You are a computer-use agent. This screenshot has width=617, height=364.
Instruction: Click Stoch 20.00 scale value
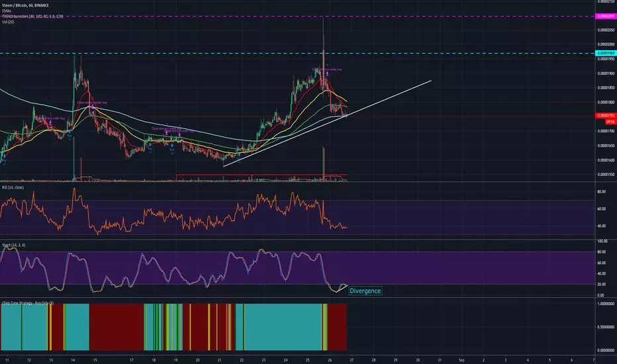coord(602,284)
